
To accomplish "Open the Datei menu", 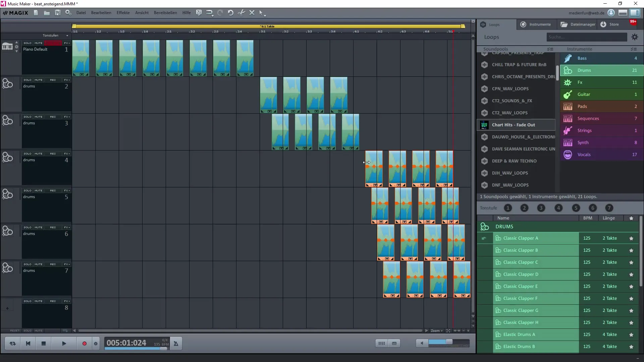I will [x=81, y=13].
